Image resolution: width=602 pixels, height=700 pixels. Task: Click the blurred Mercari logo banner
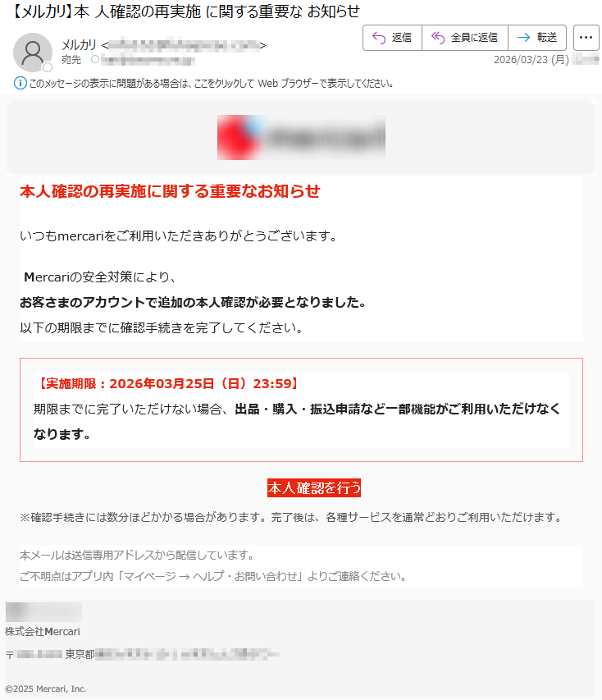(x=301, y=137)
